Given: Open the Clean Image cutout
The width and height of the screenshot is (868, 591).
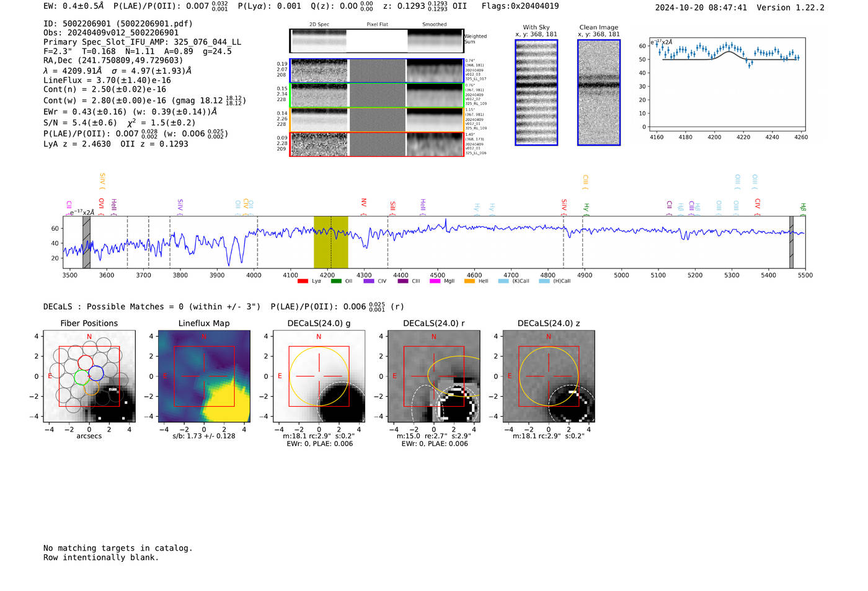Looking at the screenshot, I should (x=599, y=92).
